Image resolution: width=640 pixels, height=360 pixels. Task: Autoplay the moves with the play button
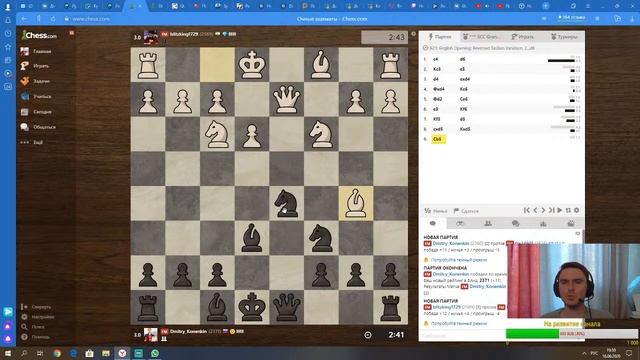[x=560, y=210]
